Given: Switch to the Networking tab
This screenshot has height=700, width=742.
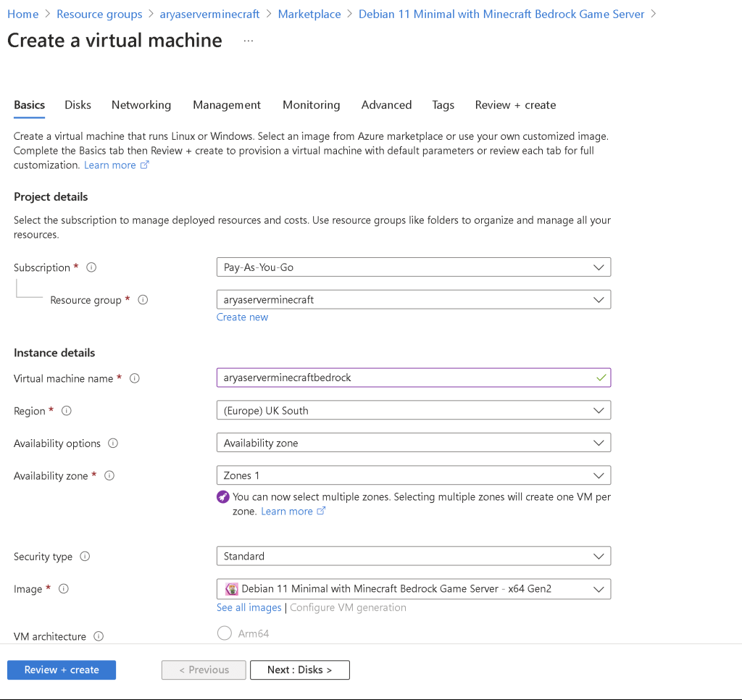Looking at the screenshot, I should tap(141, 104).
